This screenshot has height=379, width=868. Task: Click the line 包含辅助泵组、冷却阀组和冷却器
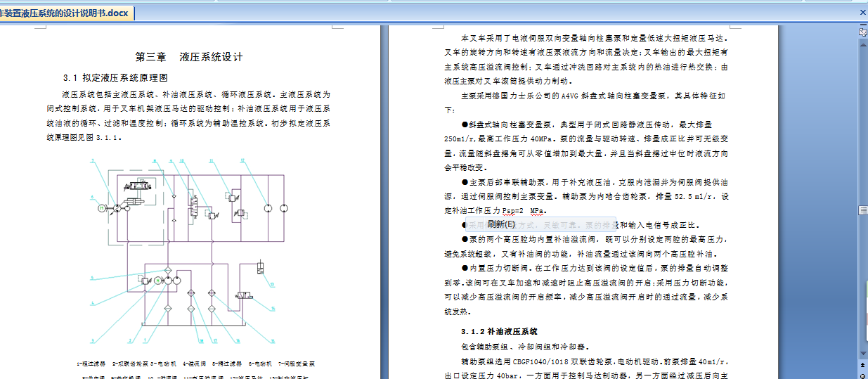(x=524, y=347)
